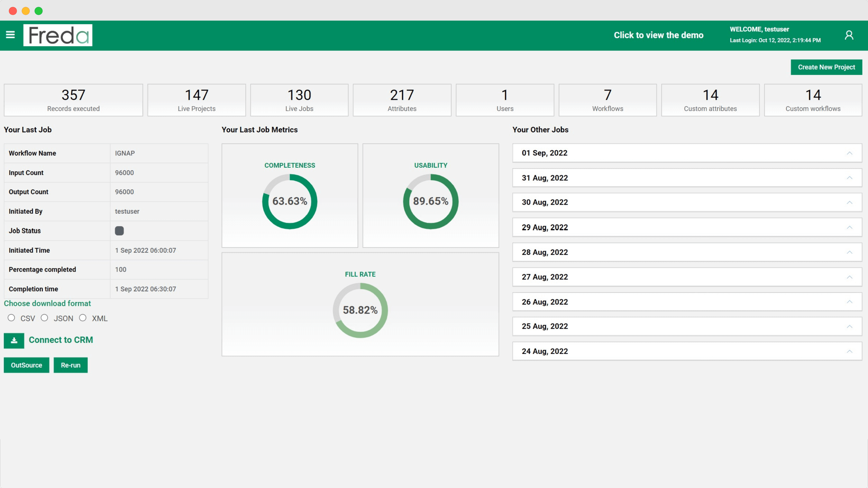Screen dimensions: 868x488
Task: Select XML download format
Action: [x=83, y=318]
